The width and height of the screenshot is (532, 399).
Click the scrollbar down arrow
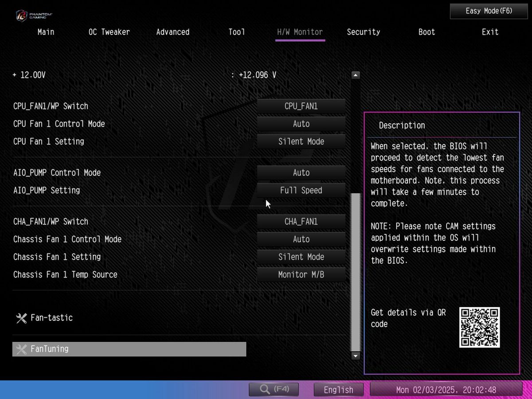coord(356,356)
